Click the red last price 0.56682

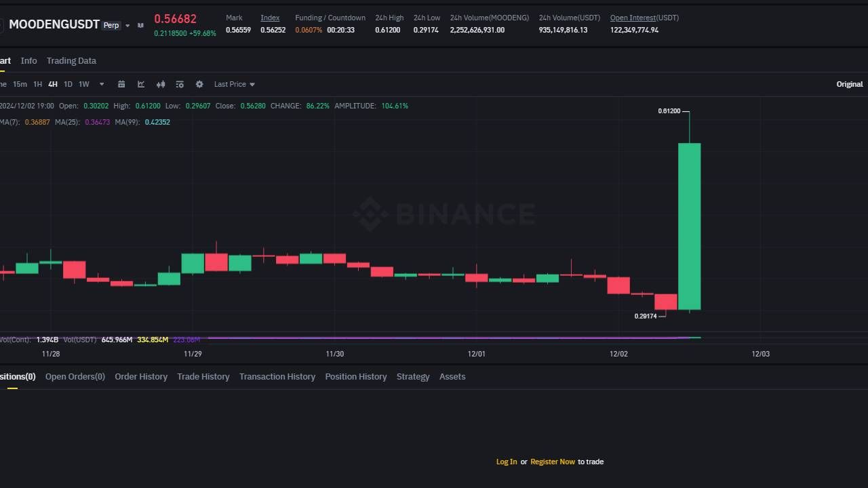[175, 19]
